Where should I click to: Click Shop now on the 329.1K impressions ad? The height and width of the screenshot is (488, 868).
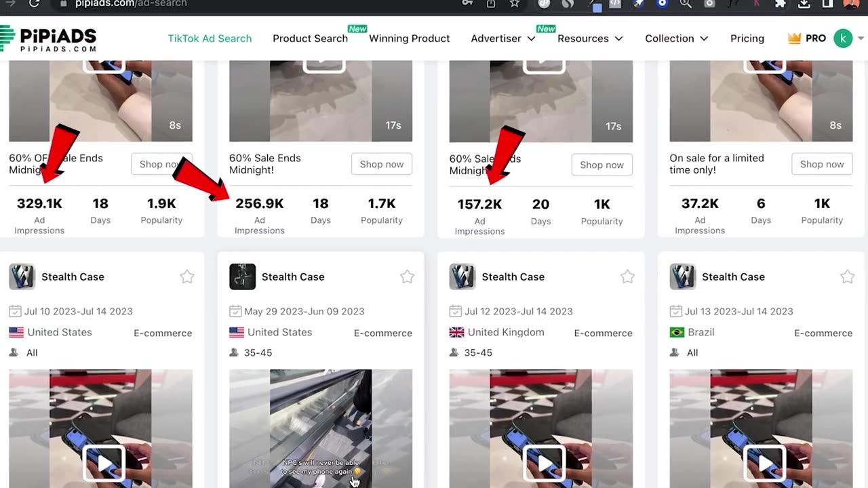coord(161,164)
